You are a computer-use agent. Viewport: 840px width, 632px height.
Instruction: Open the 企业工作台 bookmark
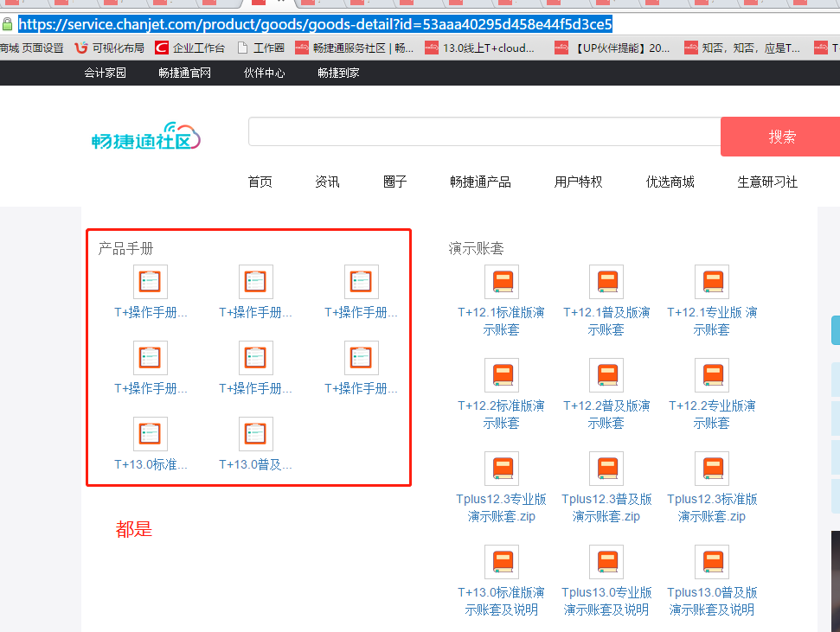190,48
